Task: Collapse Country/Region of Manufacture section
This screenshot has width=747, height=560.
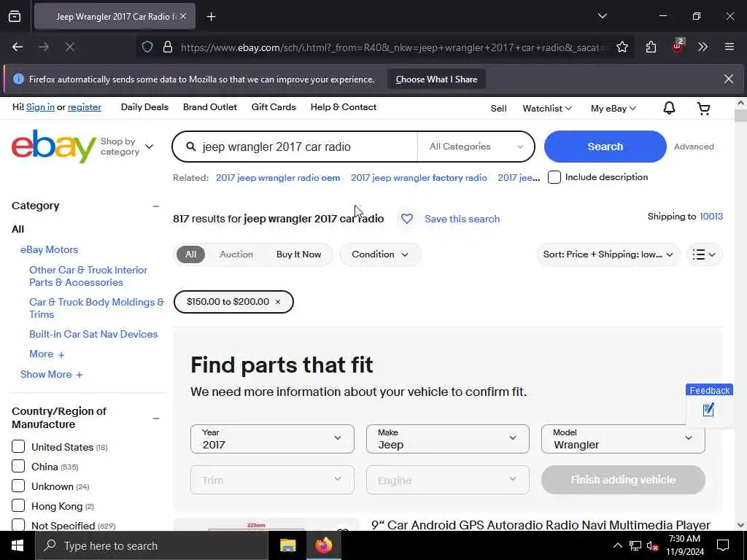Action: pyautogui.click(x=155, y=418)
